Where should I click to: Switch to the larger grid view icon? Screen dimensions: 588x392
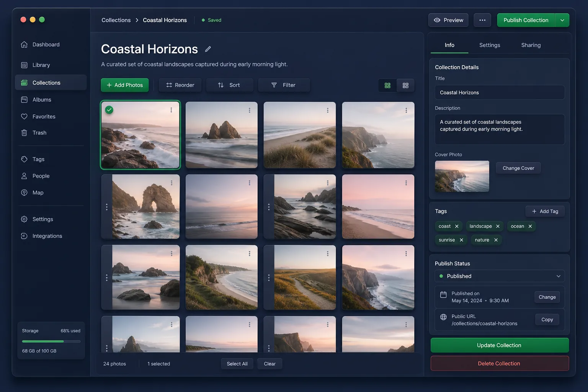point(387,85)
